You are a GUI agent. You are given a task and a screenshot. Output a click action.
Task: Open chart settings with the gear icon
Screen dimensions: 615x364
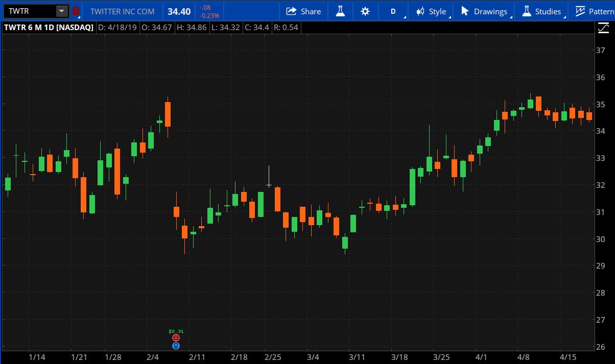365,11
